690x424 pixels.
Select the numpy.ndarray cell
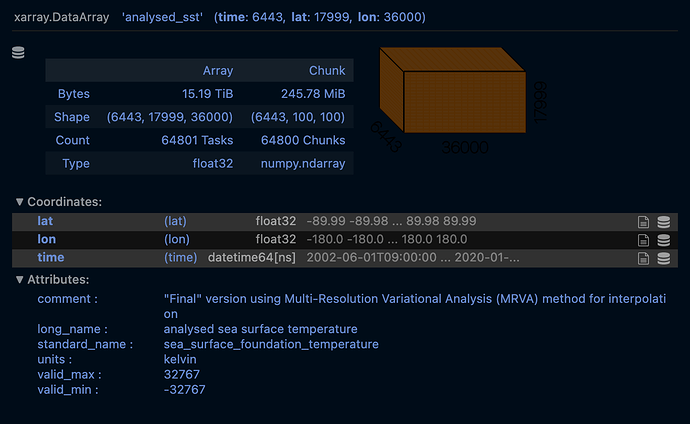pyautogui.click(x=303, y=163)
